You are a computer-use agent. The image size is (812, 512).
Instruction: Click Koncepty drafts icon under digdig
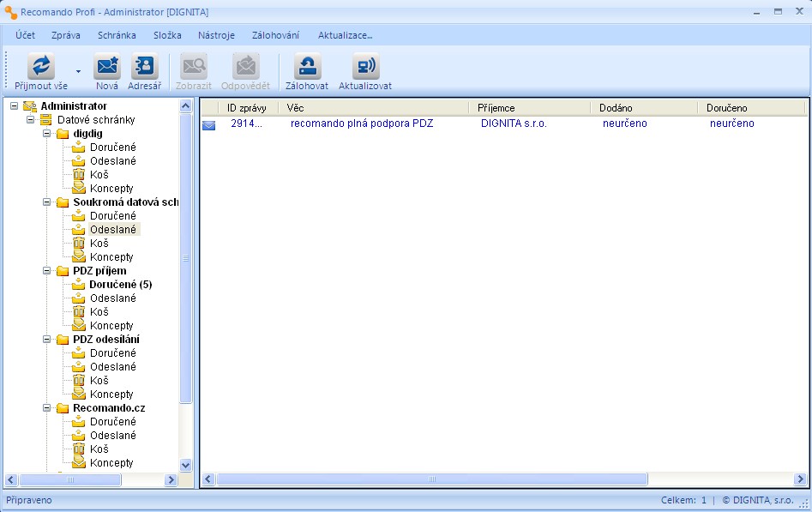79,188
